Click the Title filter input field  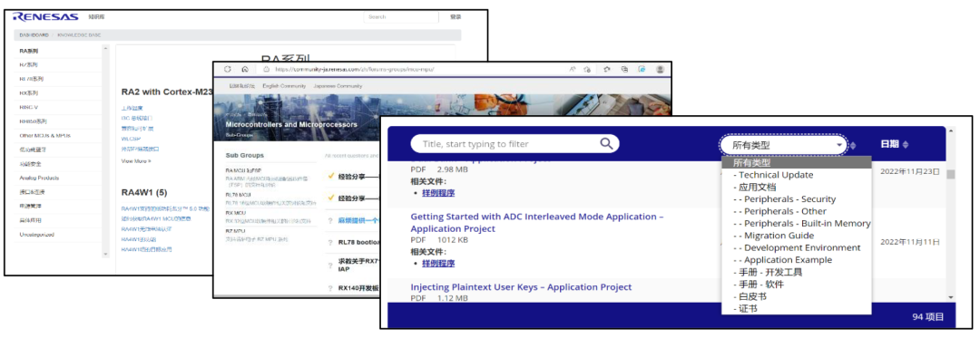(x=514, y=144)
